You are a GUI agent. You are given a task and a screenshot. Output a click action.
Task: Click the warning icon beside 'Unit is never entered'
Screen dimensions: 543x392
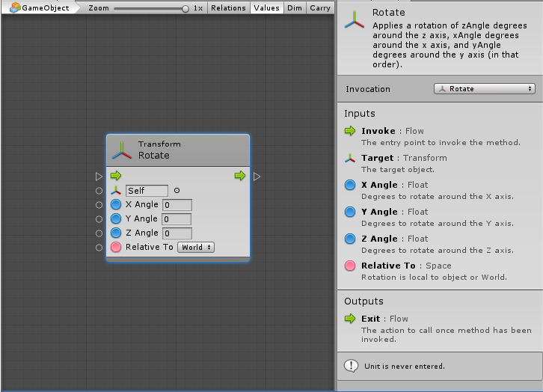[351, 366]
